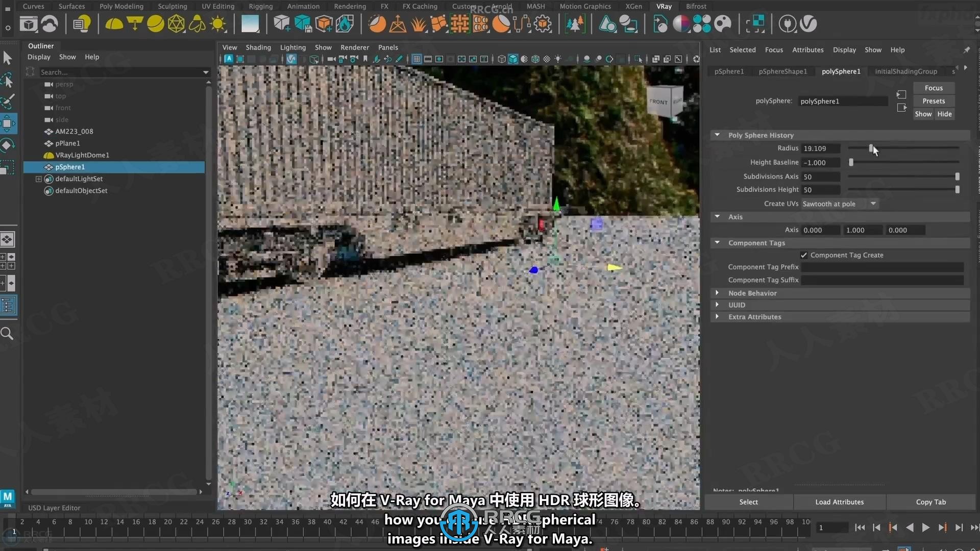Switch to the pSphereShape1 attribute tab

click(782, 71)
